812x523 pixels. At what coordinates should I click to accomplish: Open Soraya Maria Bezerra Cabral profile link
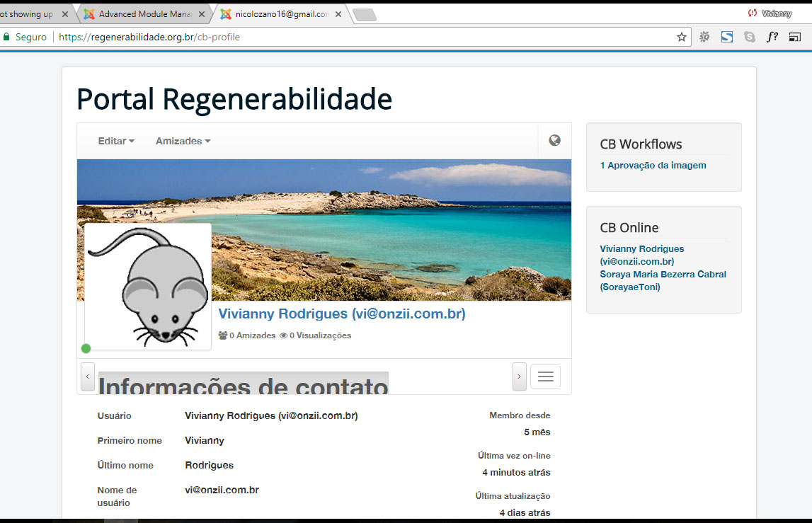(663, 280)
